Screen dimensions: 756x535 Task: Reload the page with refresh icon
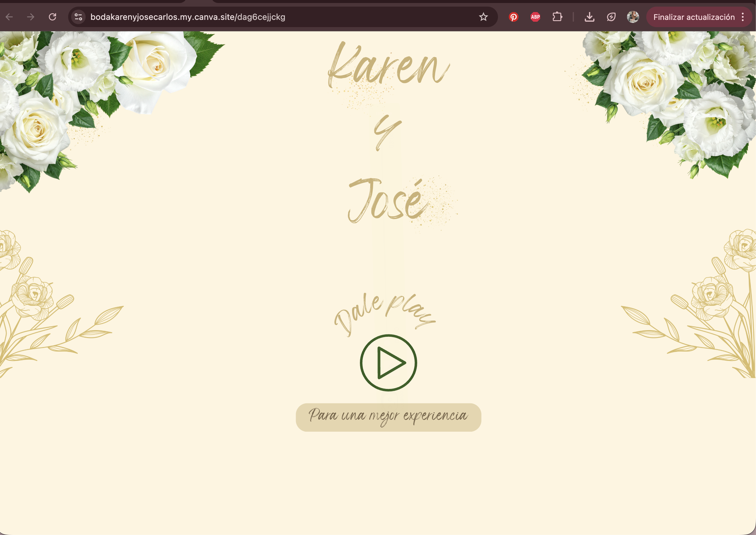click(52, 17)
